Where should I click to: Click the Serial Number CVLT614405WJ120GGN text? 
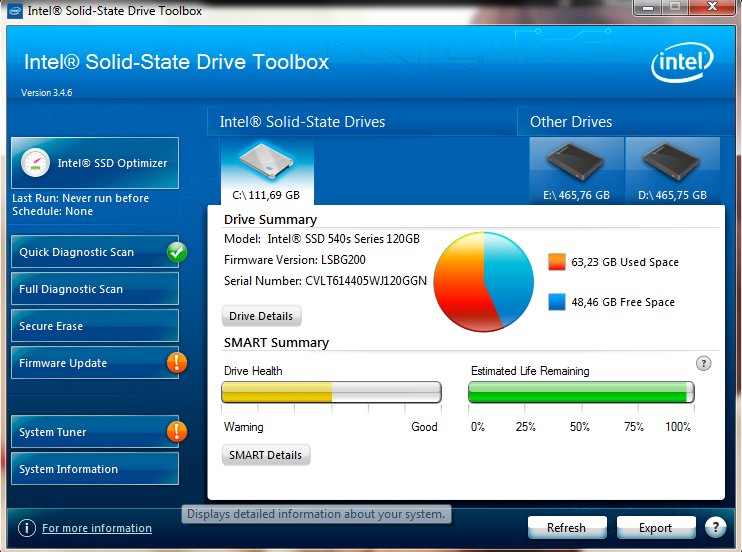click(x=325, y=281)
